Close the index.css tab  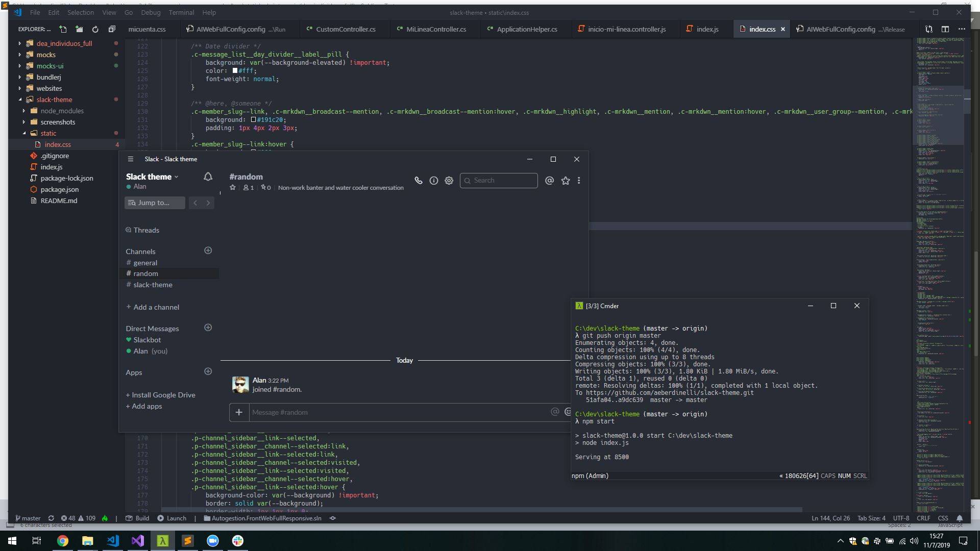[783, 29]
